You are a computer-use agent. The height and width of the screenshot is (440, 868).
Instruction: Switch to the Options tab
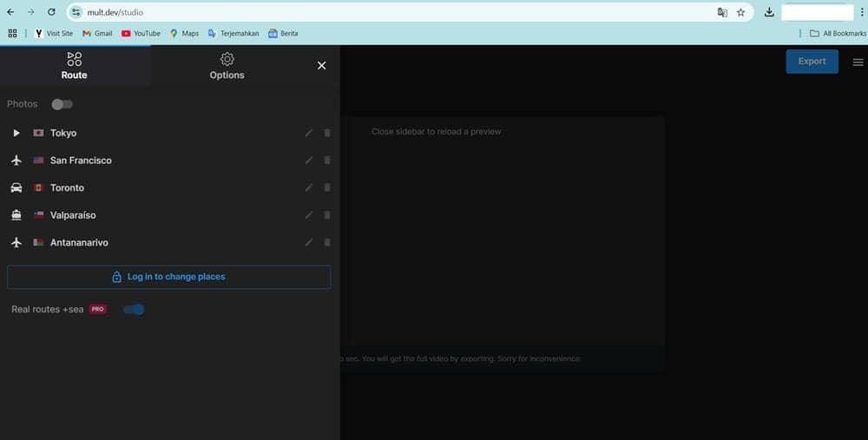point(227,66)
